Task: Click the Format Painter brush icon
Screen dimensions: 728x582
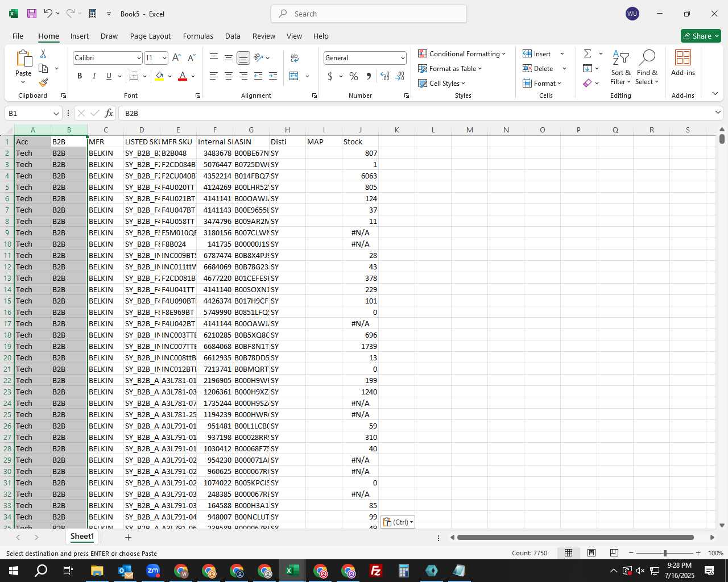Action: (x=43, y=83)
